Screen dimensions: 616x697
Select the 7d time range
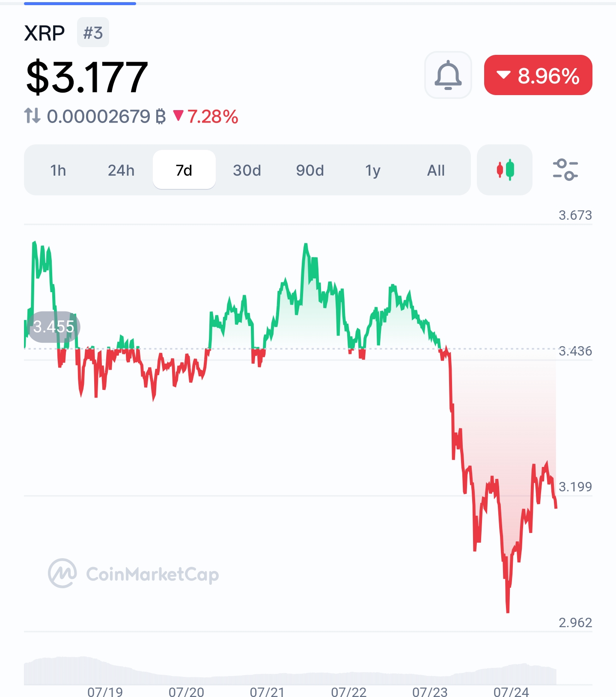click(184, 170)
